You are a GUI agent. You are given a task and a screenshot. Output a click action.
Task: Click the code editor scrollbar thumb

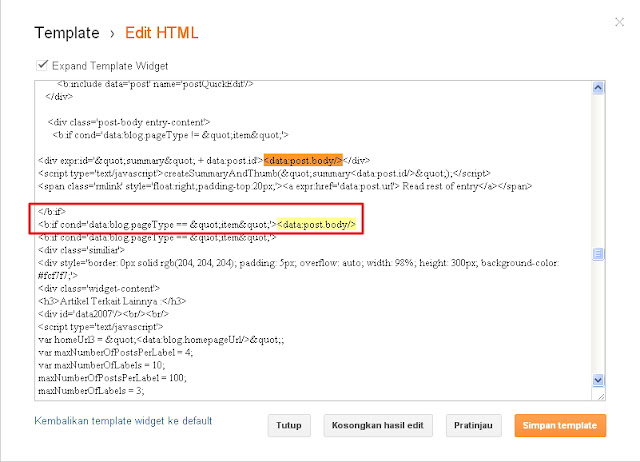[598, 254]
